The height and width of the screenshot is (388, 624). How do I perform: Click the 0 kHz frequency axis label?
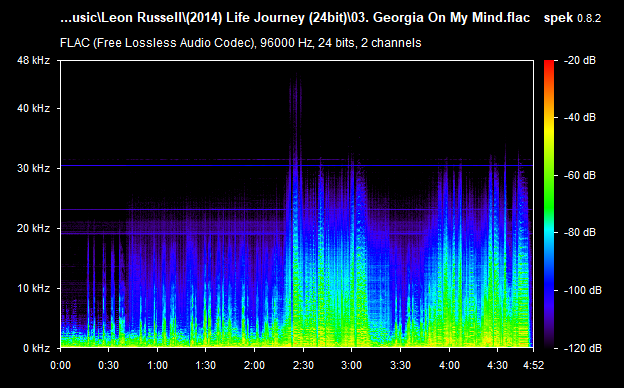pyautogui.click(x=36, y=348)
